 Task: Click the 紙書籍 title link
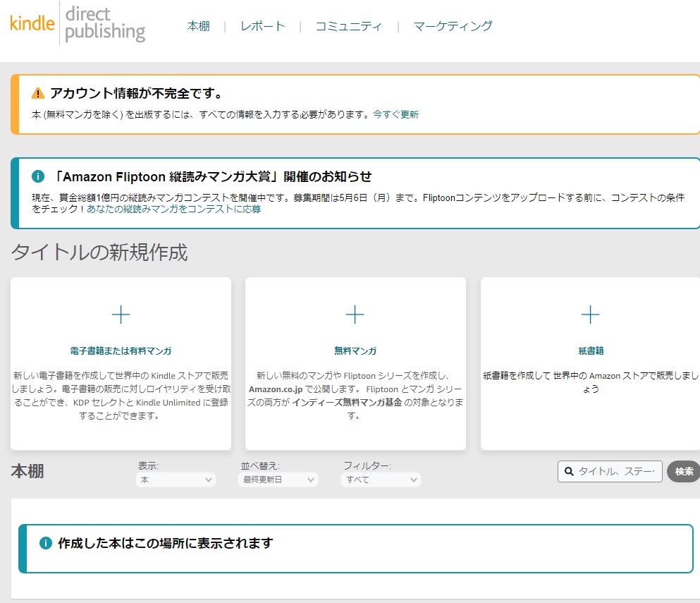(590, 351)
